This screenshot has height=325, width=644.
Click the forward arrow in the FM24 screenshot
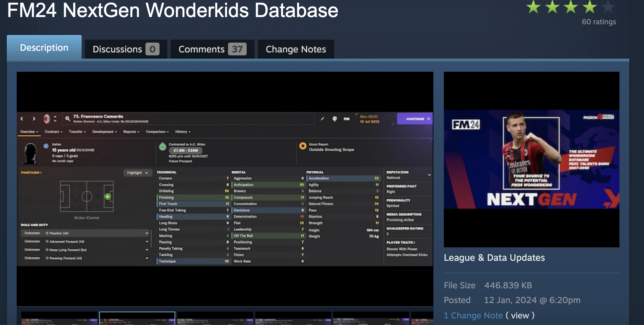pyautogui.click(x=34, y=119)
